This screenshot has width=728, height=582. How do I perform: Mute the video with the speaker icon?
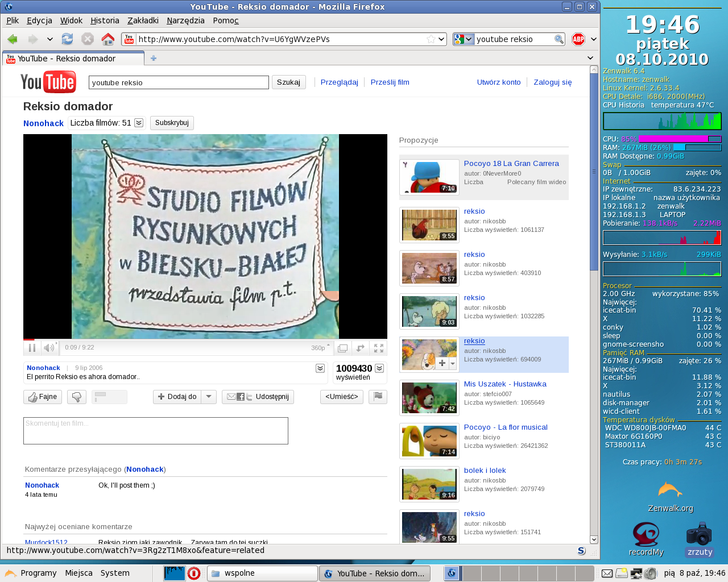click(x=49, y=348)
